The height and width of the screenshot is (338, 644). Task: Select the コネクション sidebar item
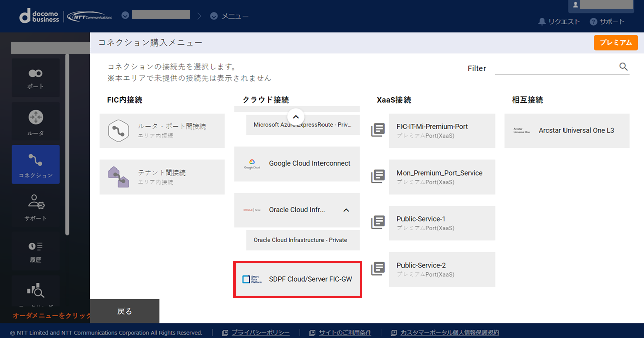click(x=35, y=164)
